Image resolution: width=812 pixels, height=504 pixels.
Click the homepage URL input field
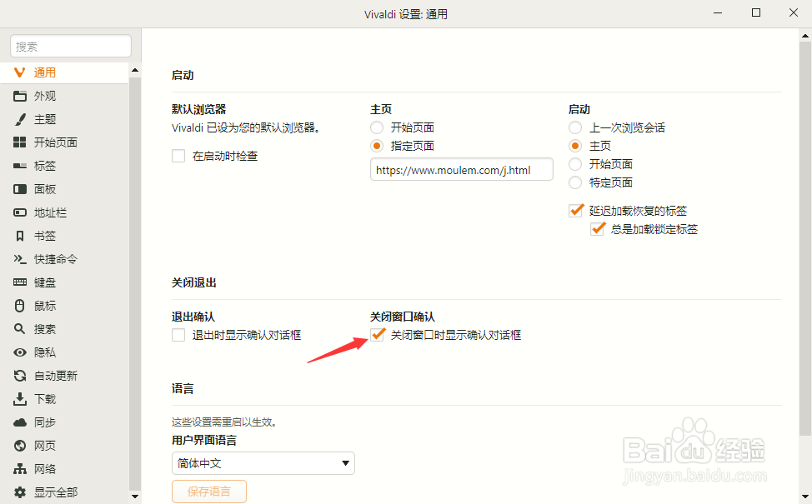click(461, 170)
